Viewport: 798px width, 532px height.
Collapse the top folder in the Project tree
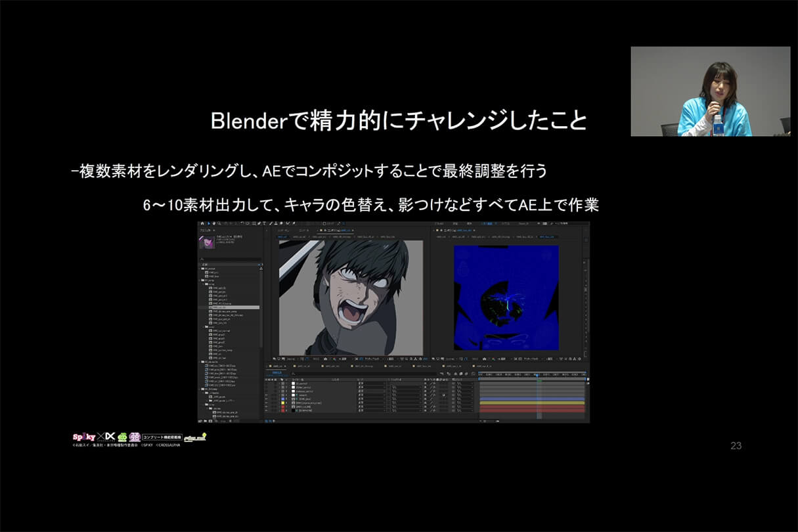(x=200, y=269)
